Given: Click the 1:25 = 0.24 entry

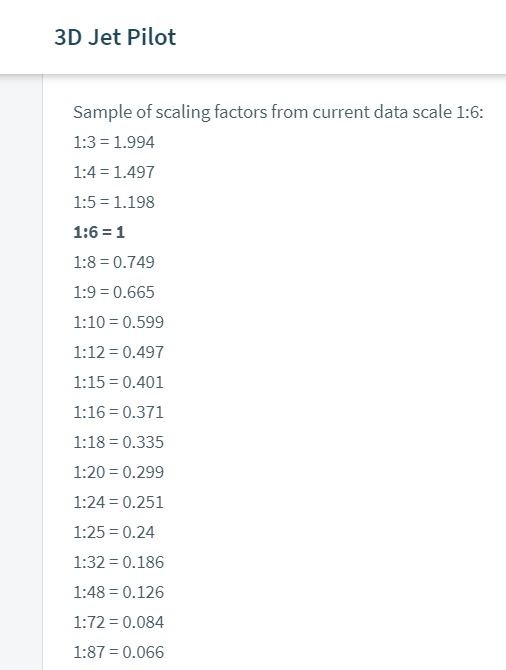Looking at the screenshot, I should pos(114,532).
